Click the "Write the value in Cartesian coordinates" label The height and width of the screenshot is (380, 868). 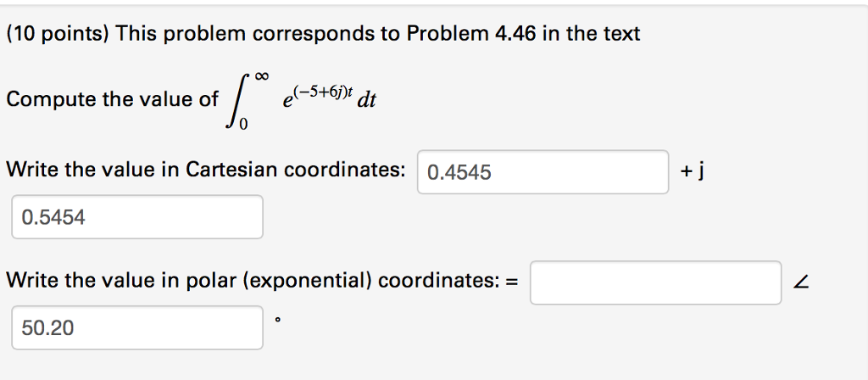point(205,169)
